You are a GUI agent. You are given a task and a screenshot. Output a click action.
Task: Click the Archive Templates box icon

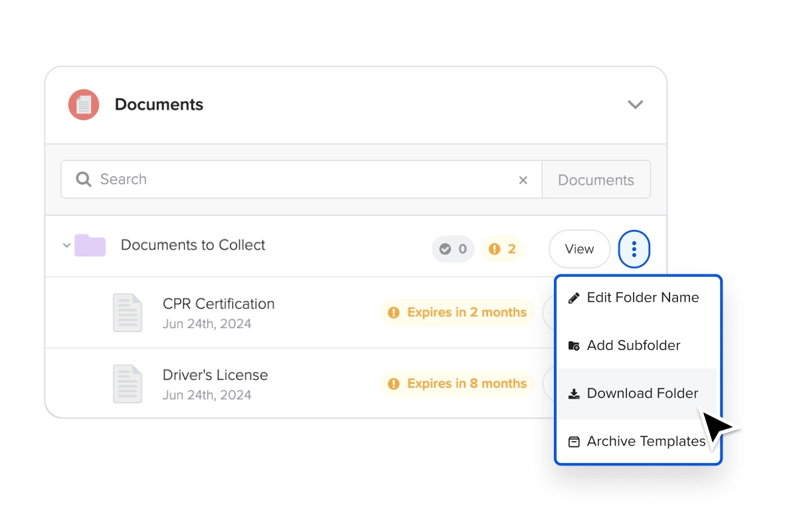pyautogui.click(x=574, y=442)
